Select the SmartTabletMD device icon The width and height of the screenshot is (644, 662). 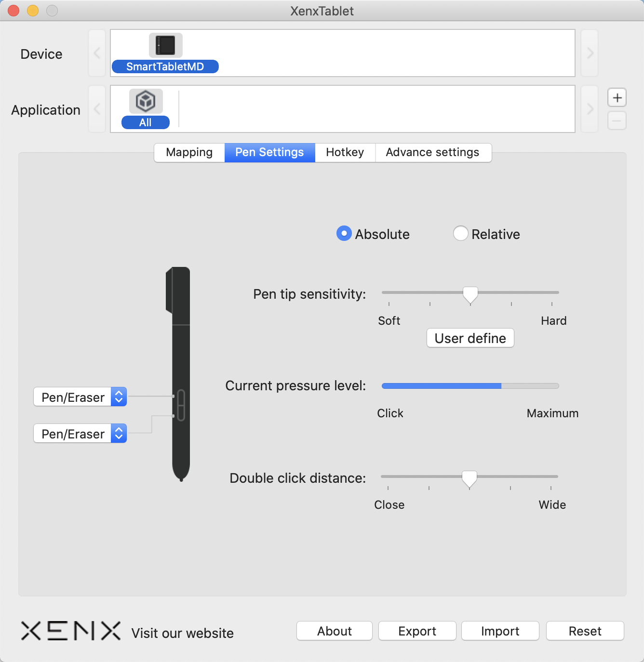point(165,46)
